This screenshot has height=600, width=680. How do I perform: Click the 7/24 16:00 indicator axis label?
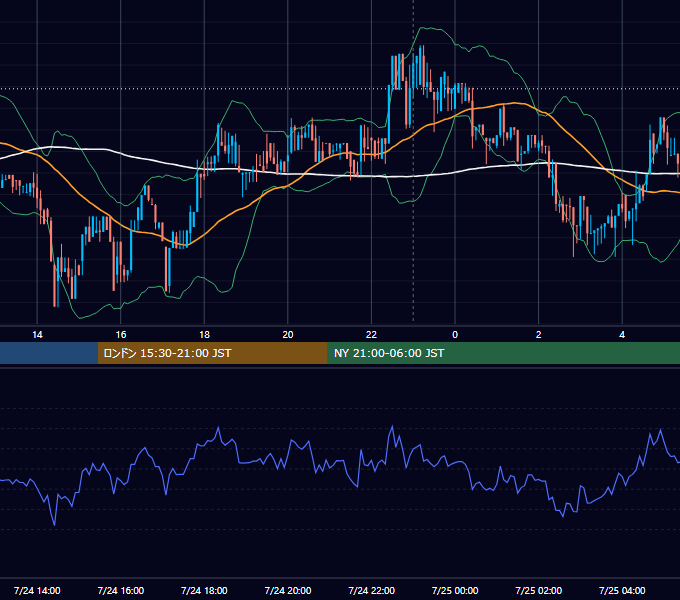coord(121,590)
